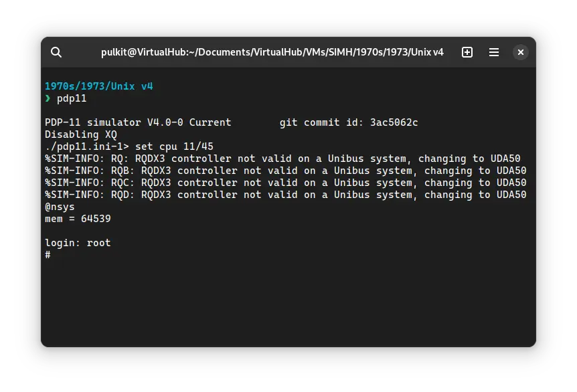The height and width of the screenshot is (392, 577).
Task: Click the 'PDP-11 simulator V4.0-0 Current' line
Action: point(138,122)
